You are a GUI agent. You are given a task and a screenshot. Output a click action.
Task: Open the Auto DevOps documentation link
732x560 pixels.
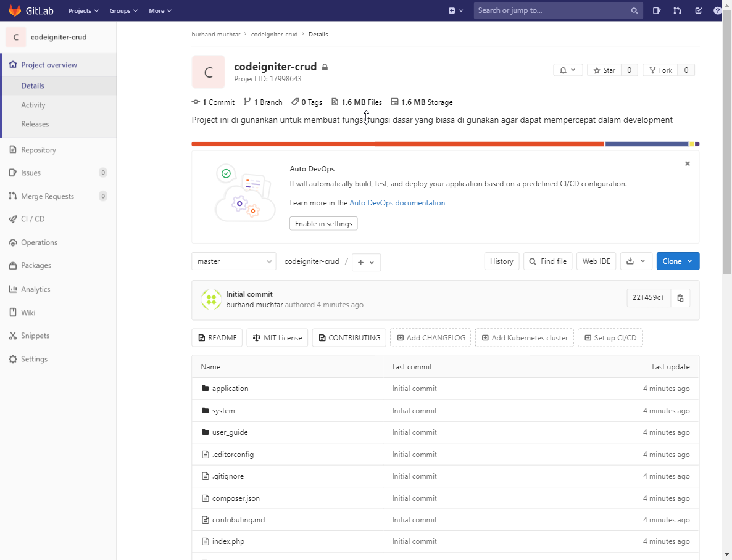(397, 202)
